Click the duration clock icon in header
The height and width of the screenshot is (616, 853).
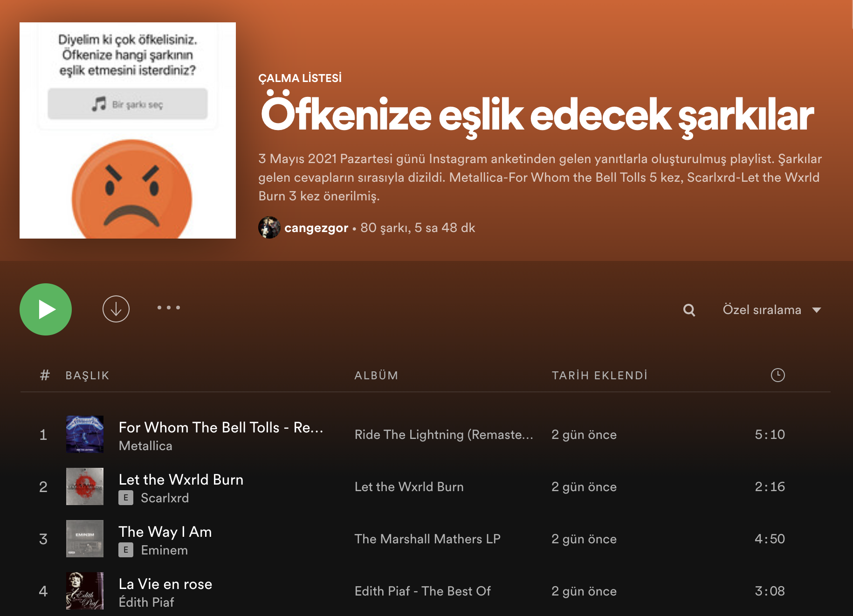coord(777,375)
